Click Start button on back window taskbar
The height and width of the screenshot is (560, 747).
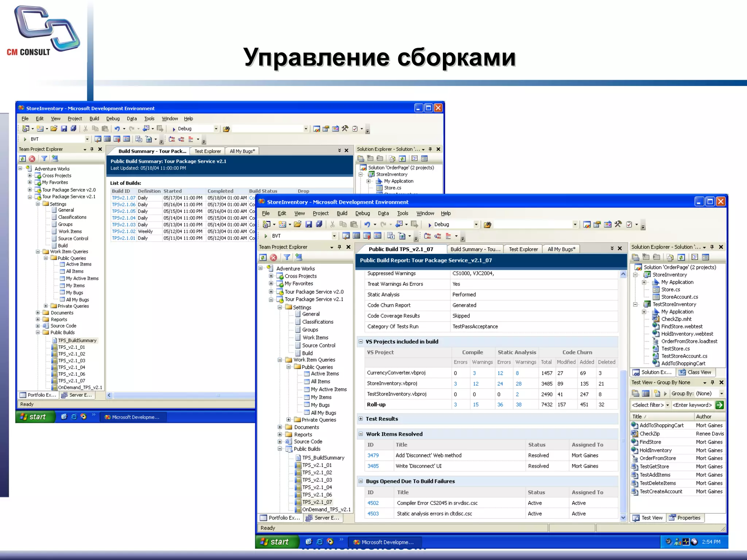(x=35, y=417)
